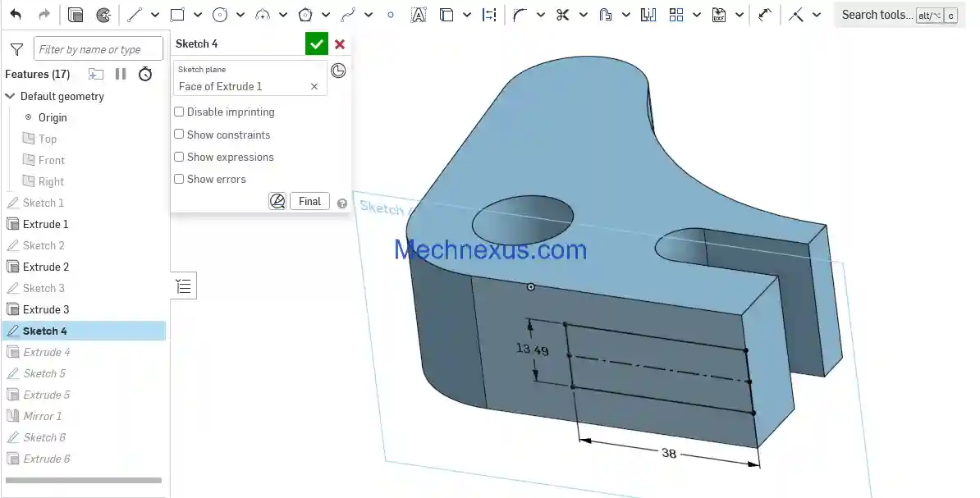
Task: Select the Line sketch tool
Action: click(134, 15)
